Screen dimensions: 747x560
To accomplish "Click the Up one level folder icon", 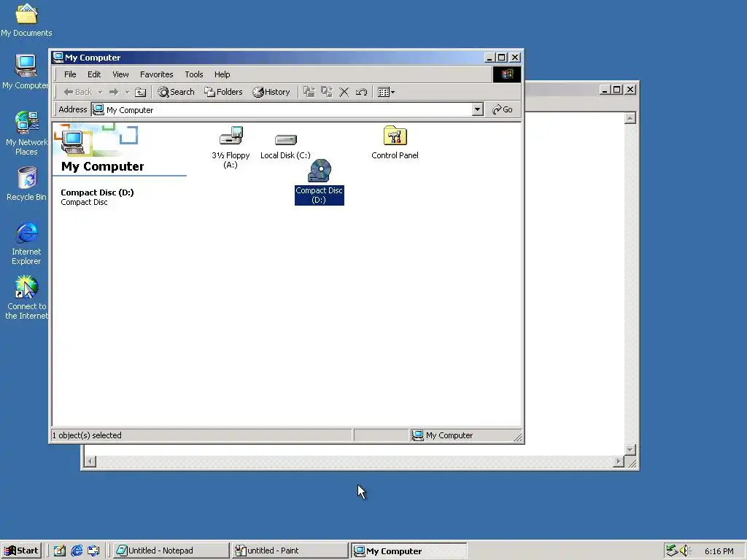I will pos(141,92).
